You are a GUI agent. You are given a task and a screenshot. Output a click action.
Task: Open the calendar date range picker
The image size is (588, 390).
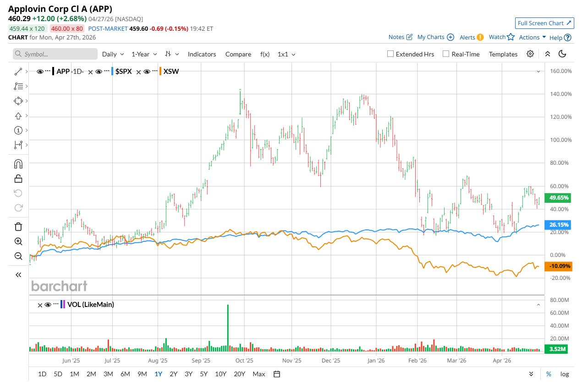pos(277,374)
